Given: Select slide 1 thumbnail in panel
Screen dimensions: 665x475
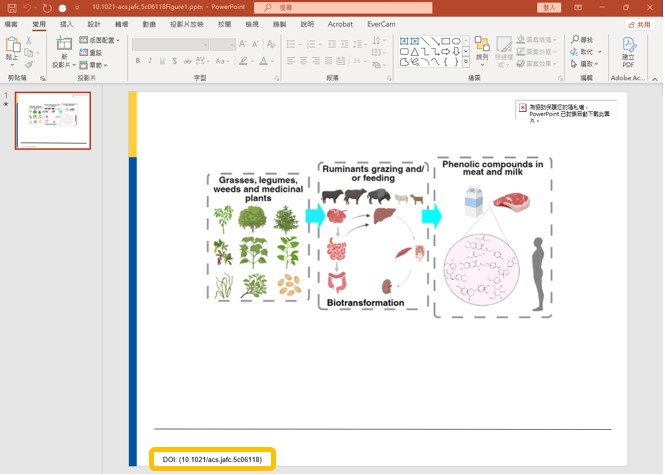Looking at the screenshot, I should tap(52, 120).
